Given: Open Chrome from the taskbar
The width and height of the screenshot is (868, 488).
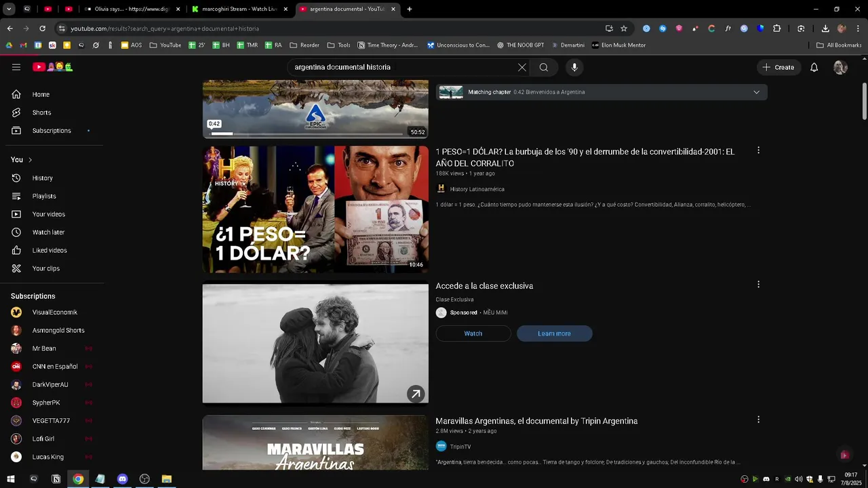Looking at the screenshot, I should pos(78,479).
